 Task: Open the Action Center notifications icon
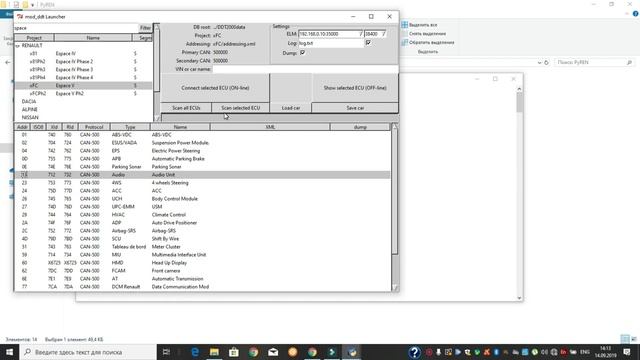pyautogui.click(x=627, y=352)
